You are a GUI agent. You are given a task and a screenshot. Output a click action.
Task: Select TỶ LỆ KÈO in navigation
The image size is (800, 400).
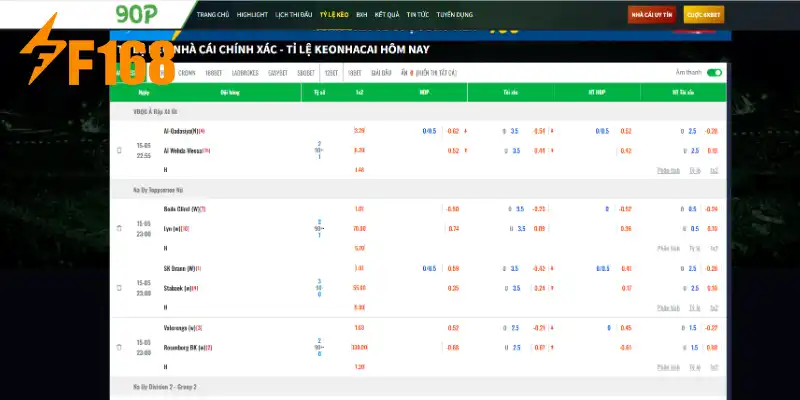334,15
